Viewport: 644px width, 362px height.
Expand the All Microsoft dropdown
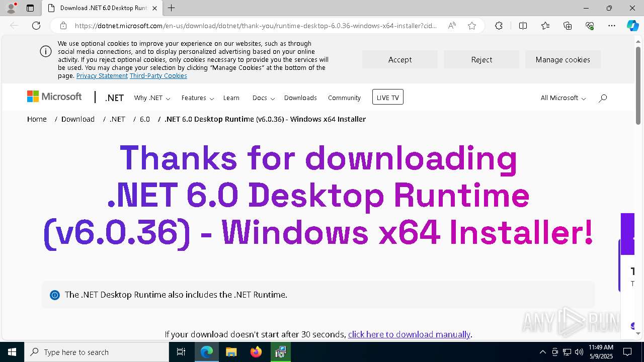point(563,98)
